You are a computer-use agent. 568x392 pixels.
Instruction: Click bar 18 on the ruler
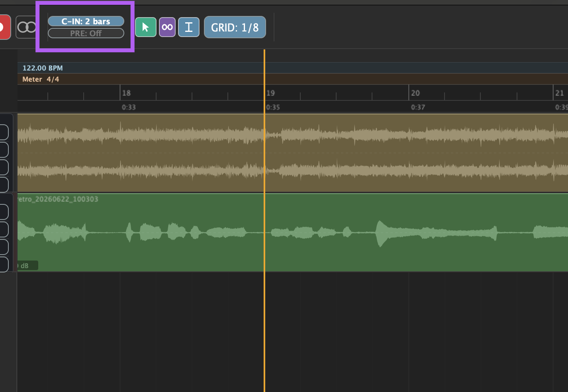point(126,93)
